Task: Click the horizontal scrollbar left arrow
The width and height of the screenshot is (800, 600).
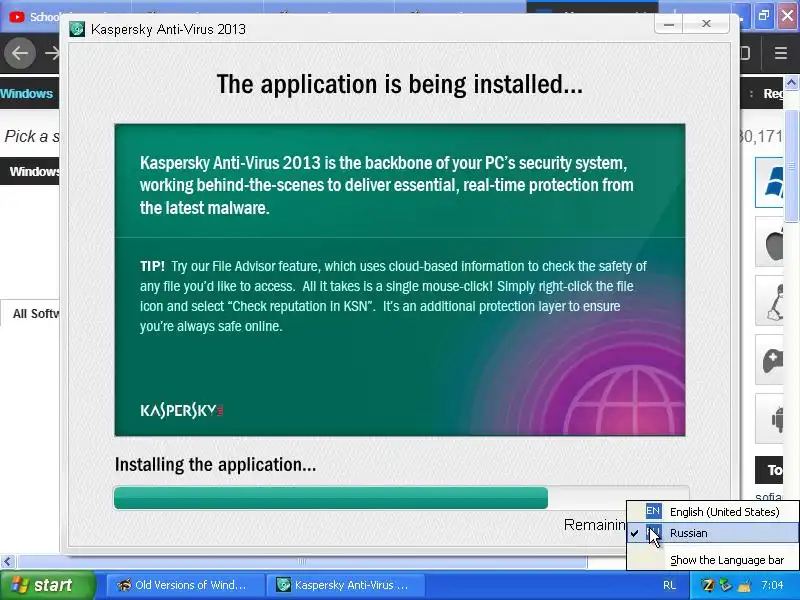Action: [x=7, y=562]
